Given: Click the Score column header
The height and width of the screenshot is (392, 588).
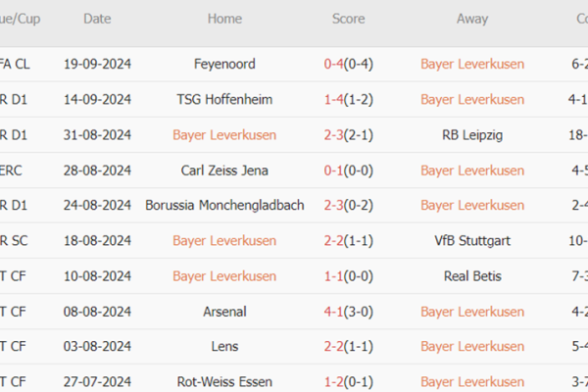Looking at the screenshot, I should pos(348,19).
